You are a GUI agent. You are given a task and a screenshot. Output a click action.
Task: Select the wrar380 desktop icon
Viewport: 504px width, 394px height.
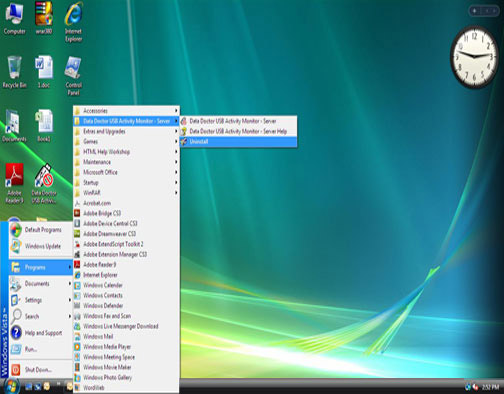point(44,19)
